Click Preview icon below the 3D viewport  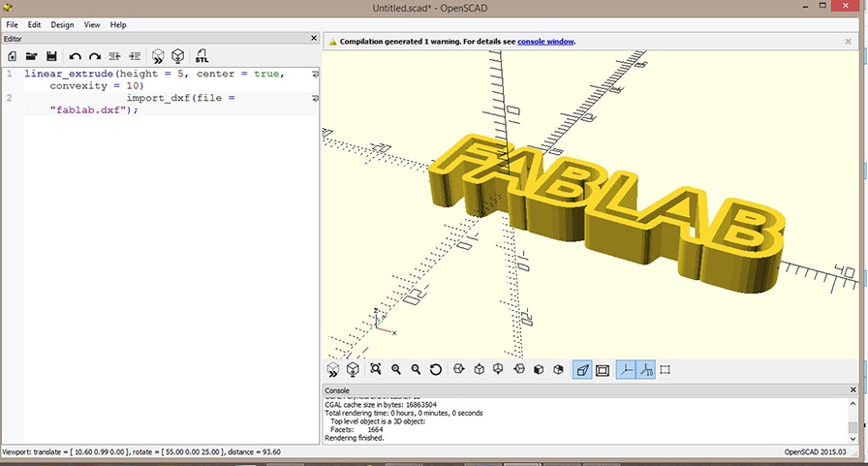(332, 370)
